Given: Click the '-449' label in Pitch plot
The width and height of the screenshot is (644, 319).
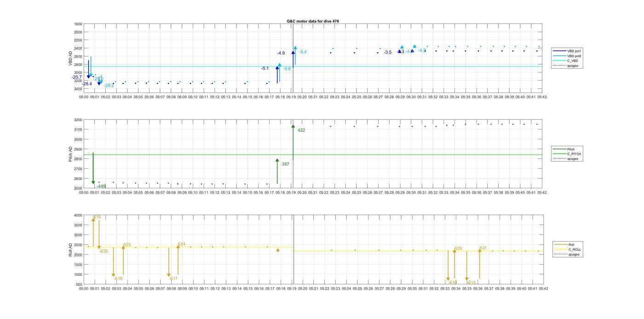Looking at the screenshot, I should coord(101,186).
